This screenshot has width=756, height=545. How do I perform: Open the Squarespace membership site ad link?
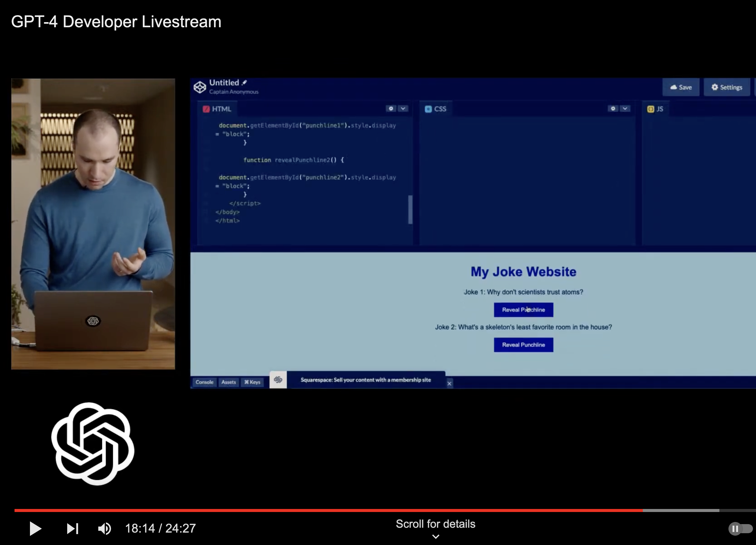[366, 380]
